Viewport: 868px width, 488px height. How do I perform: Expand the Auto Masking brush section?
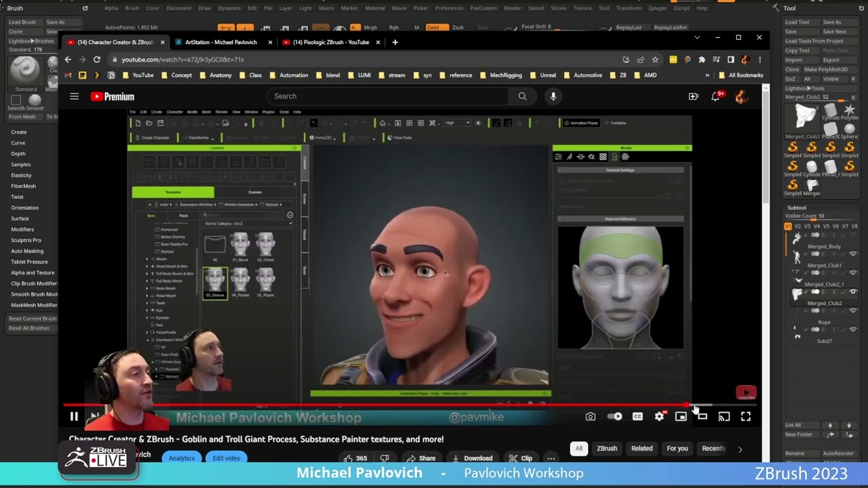[27, 251]
